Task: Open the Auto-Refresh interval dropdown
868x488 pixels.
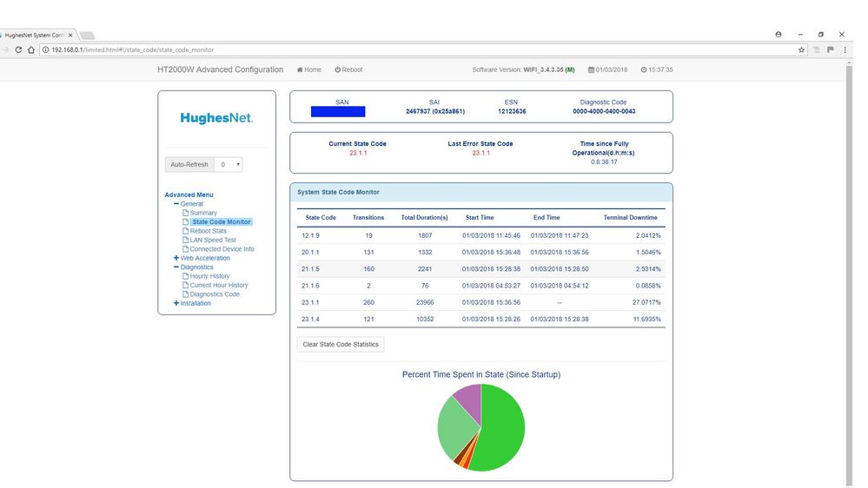Action: [x=230, y=164]
